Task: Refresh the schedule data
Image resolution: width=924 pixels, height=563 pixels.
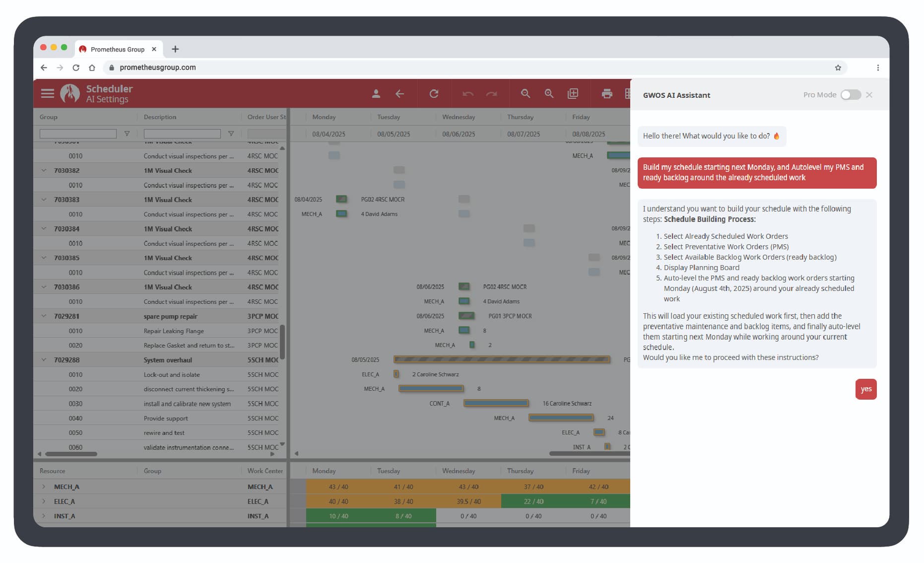Action: pyautogui.click(x=434, y=93)
